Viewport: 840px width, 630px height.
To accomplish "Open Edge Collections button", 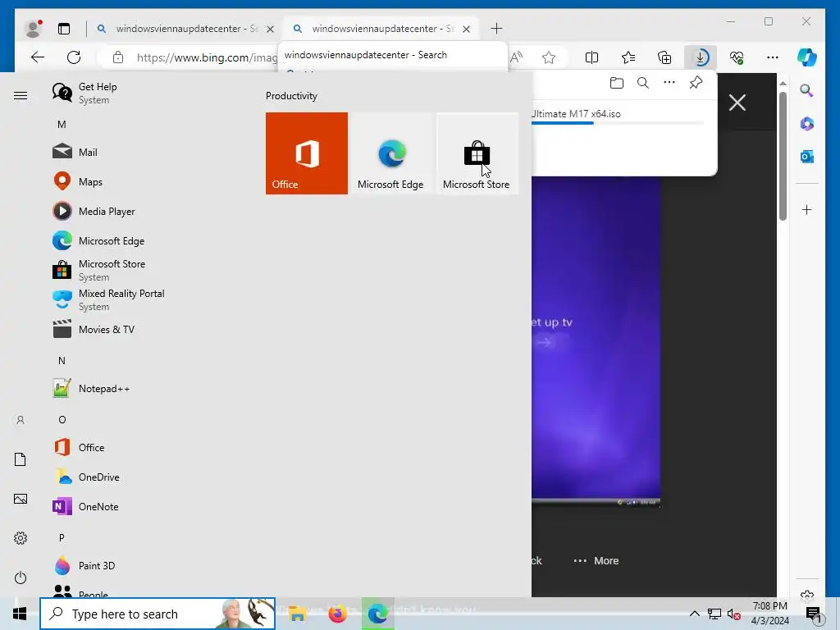I will point(664,57).
